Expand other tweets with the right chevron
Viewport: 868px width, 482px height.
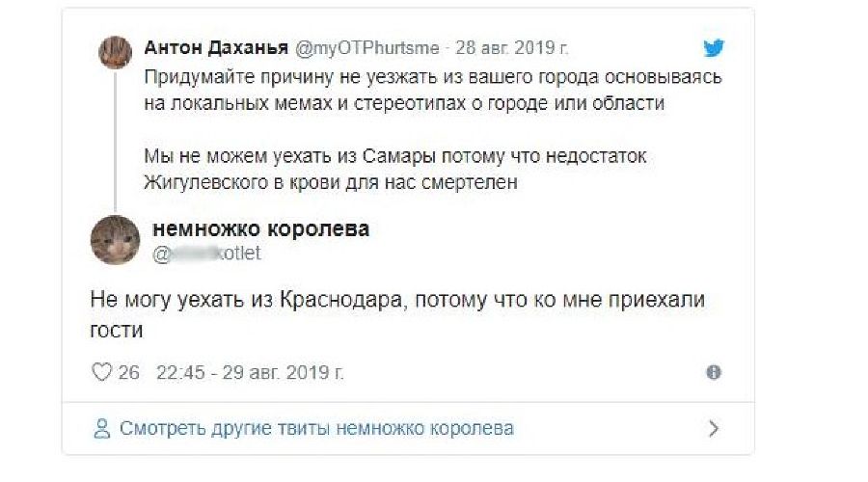714,428
